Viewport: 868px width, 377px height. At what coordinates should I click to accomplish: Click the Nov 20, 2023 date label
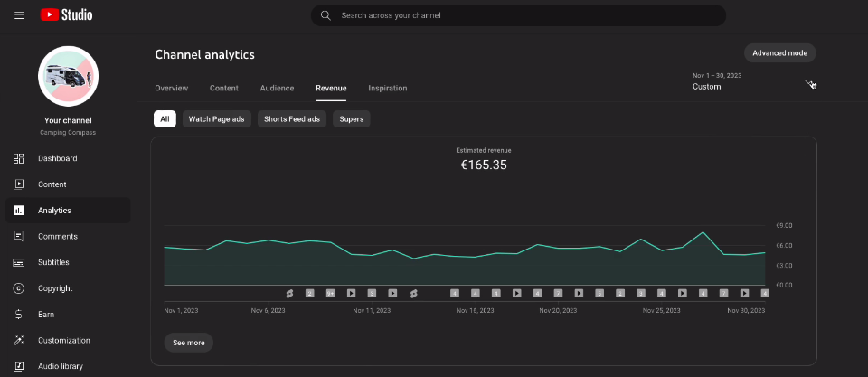(558, 311)
